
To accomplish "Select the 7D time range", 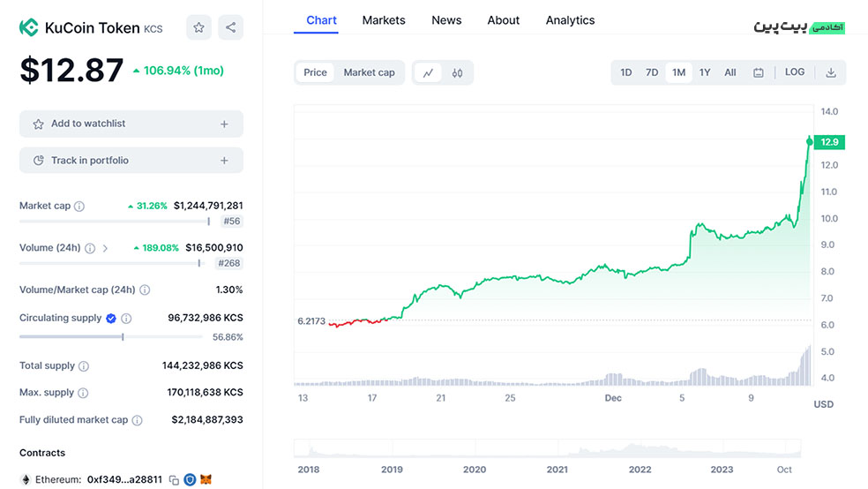I will (x=651, y=73).
